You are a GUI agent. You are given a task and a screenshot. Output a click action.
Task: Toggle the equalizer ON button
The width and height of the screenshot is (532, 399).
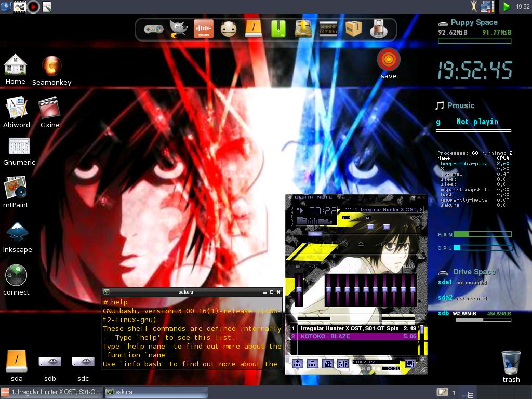[x=298, y=267]
